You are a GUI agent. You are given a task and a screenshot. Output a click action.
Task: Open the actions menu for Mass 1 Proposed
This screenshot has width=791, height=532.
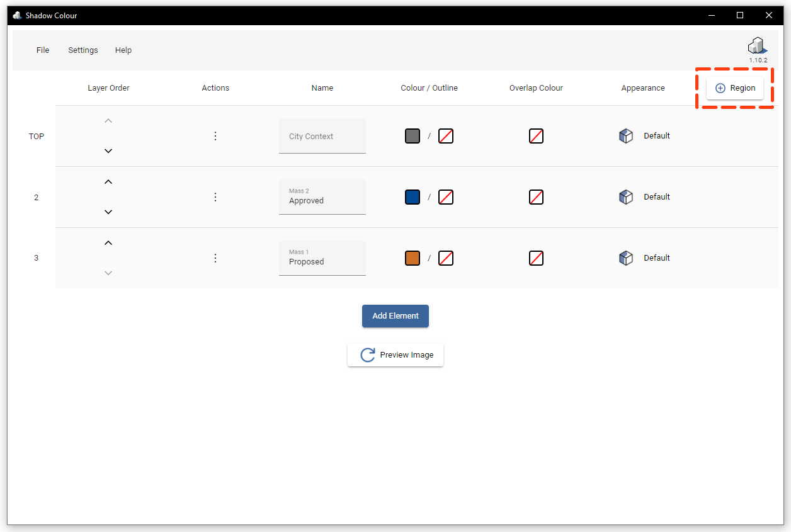coord(215,258)
